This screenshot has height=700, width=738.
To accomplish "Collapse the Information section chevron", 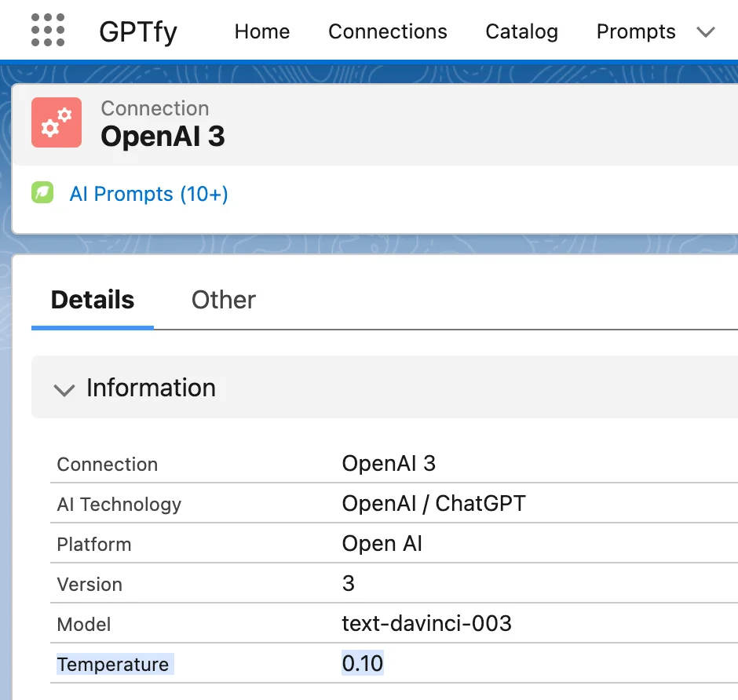I will 64,389.
